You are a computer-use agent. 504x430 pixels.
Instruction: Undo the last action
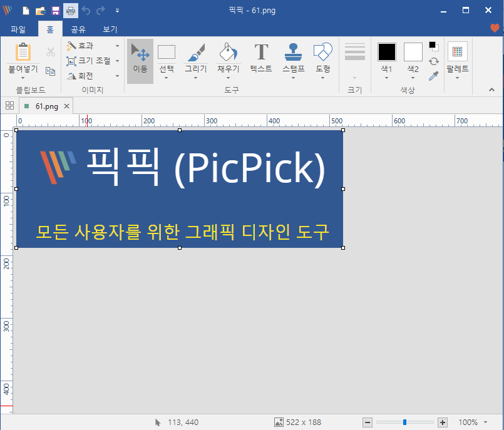[86, 11]
